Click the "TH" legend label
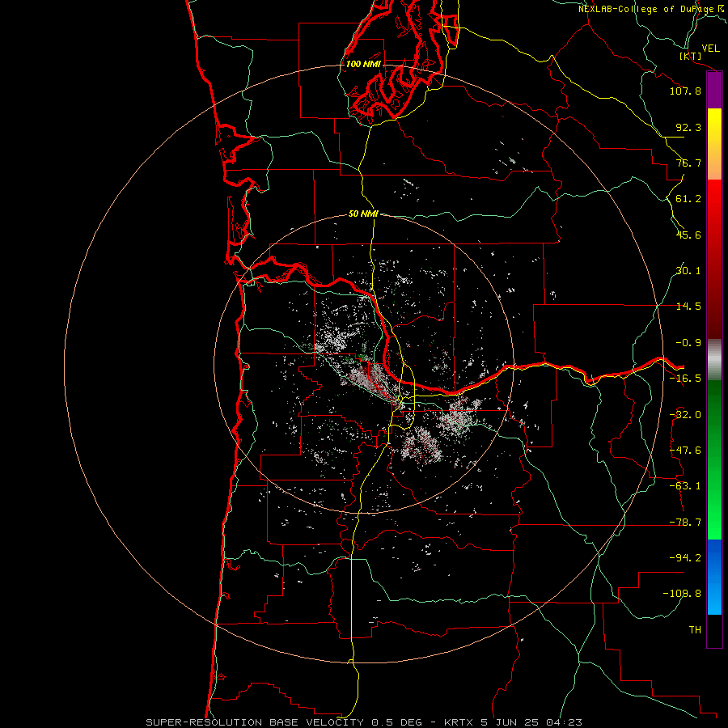This screenshot has height=728, width=728. pyautogui.click(x=695, y=630)
